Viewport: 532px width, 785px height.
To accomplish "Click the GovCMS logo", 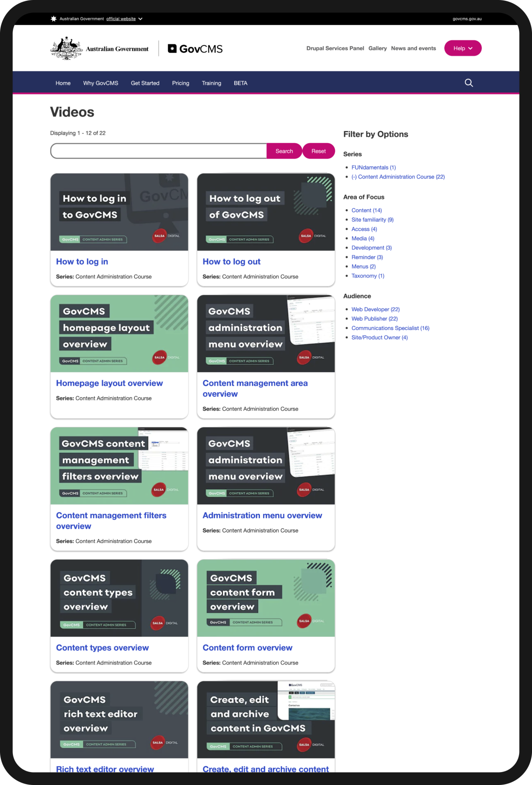I will point(195,49).
